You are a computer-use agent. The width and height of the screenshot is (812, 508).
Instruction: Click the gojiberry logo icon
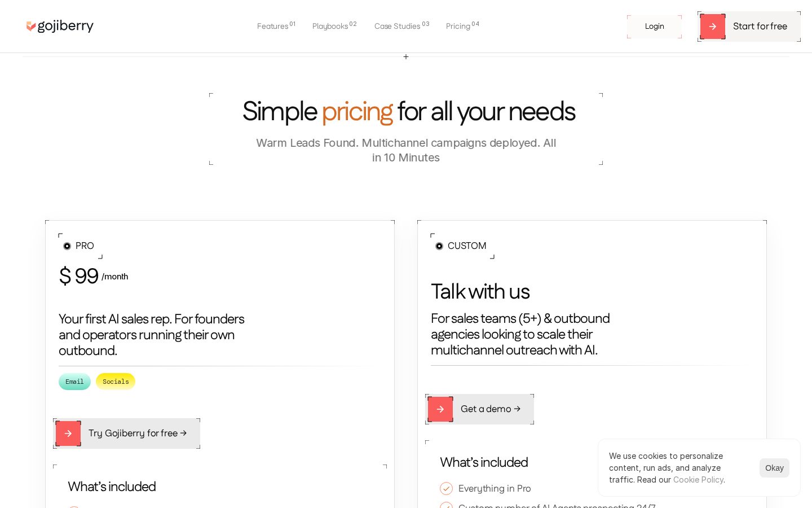(x=31, y=26)
